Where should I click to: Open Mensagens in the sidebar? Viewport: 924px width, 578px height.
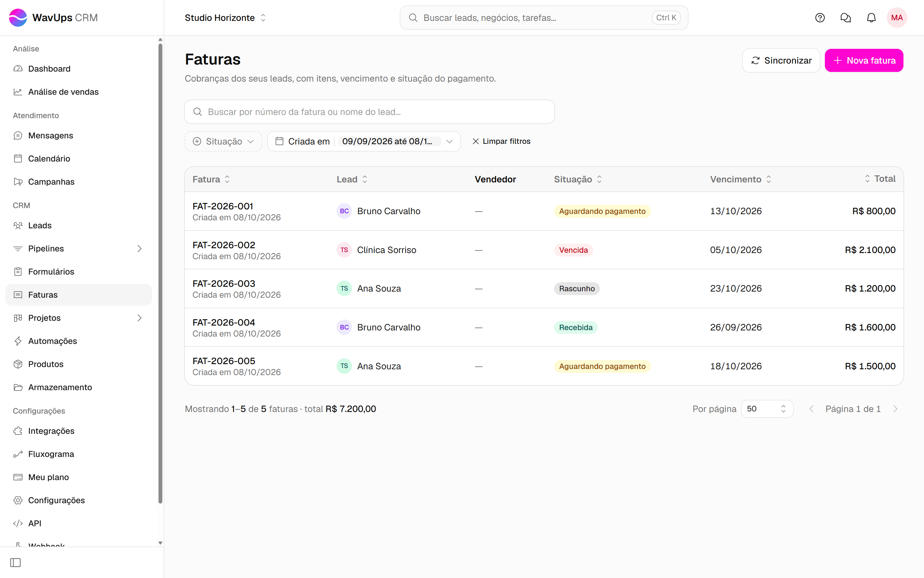click(79, 135)
